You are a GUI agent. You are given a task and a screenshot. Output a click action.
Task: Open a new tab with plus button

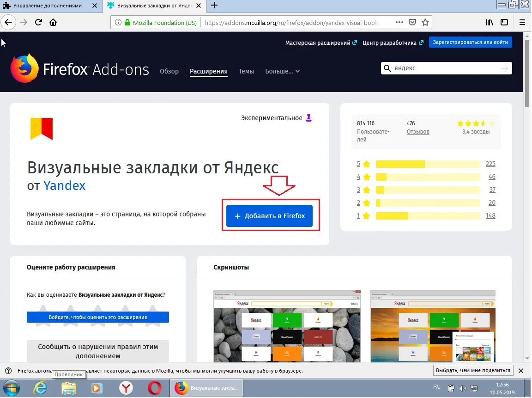[214, 6]
